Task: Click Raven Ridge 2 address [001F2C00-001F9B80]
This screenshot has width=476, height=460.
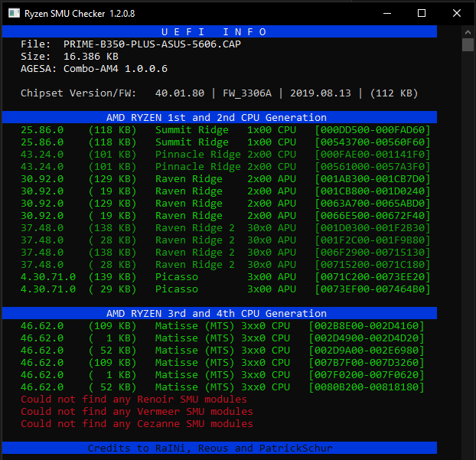Action: pos(373,240)
